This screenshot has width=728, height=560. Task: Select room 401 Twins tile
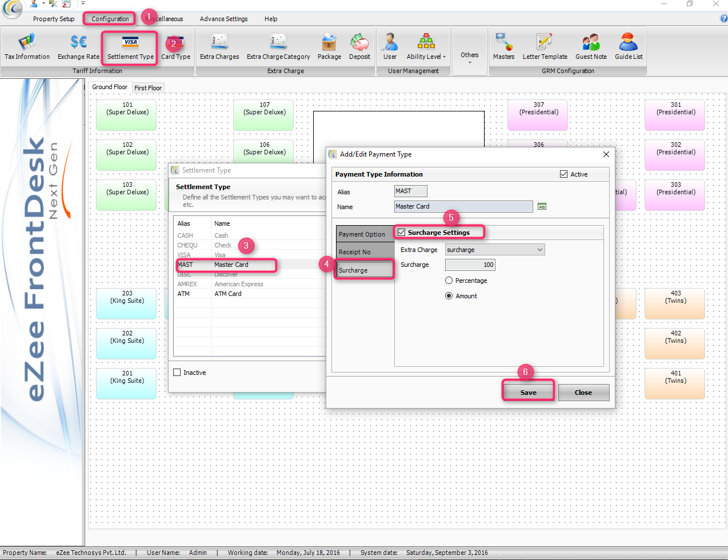click(x=675, y=383)
